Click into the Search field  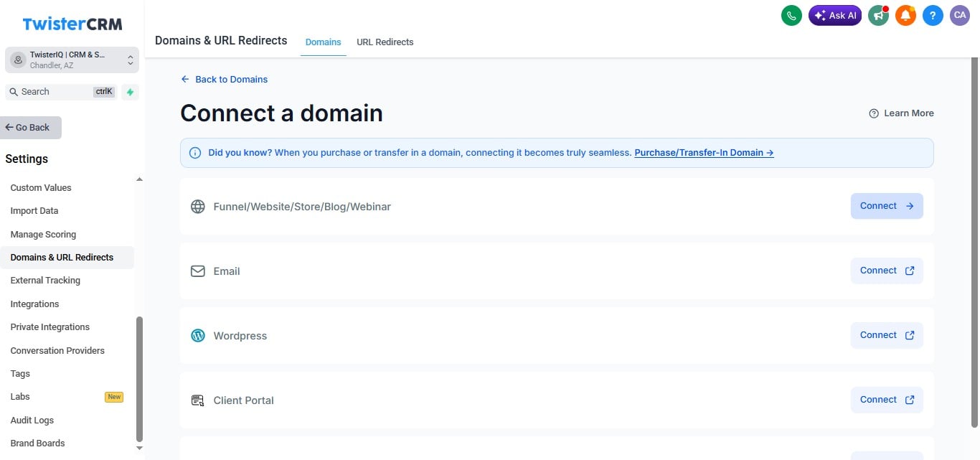[61, 92]
